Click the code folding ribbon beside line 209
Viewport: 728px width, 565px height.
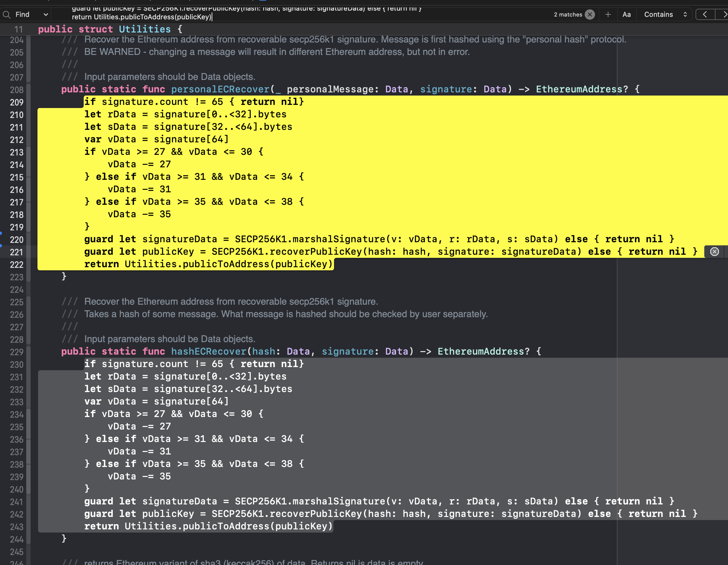coord(29,102)
